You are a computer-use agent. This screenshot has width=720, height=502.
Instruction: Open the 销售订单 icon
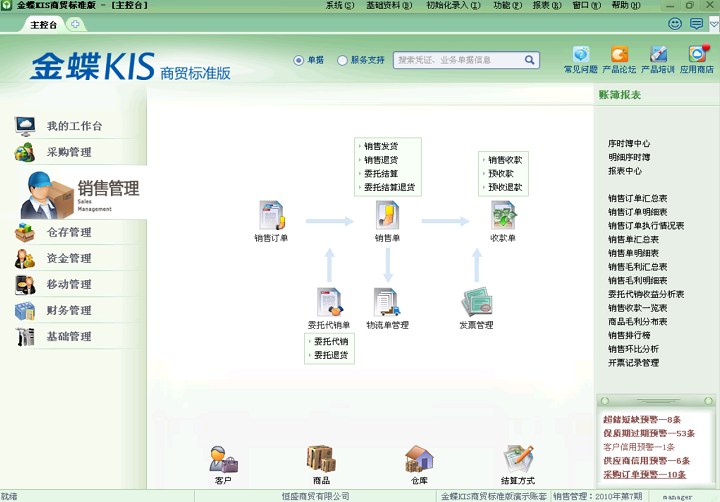pyautogui.click(x=271, y=215)
